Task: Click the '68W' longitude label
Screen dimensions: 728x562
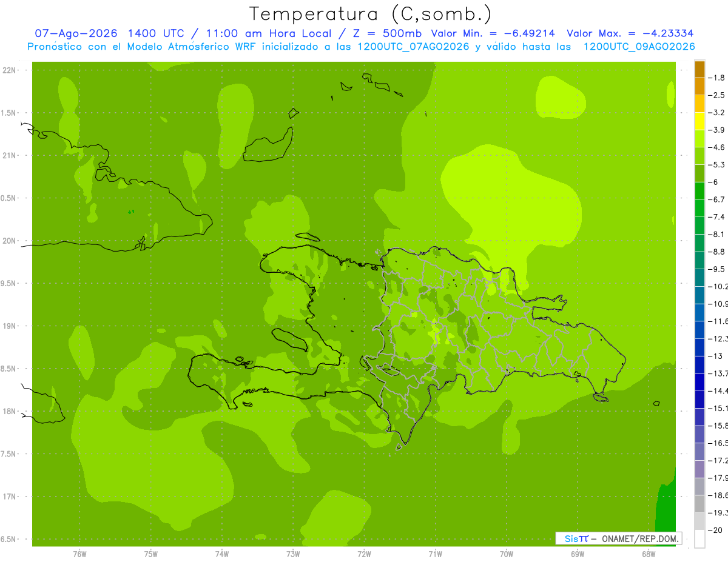Action: (649, 554)
